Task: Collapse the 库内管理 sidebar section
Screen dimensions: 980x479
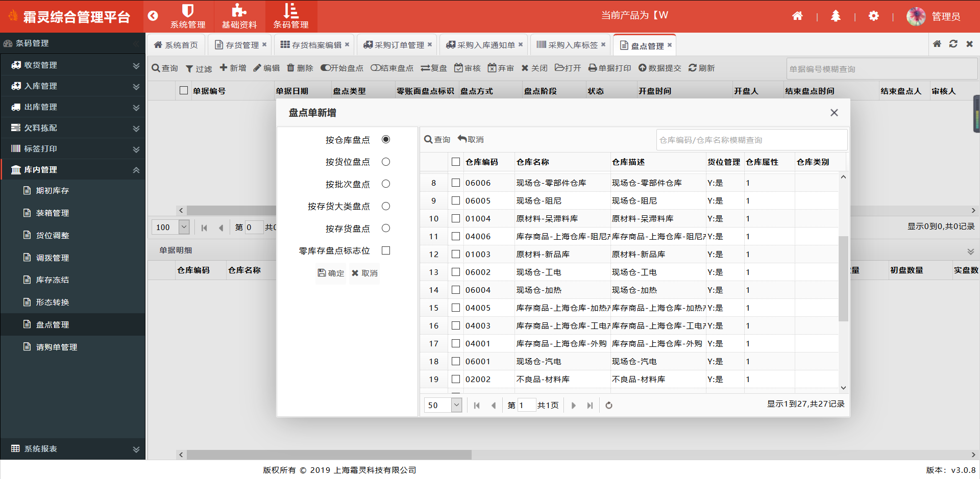Action: [136, 170]
